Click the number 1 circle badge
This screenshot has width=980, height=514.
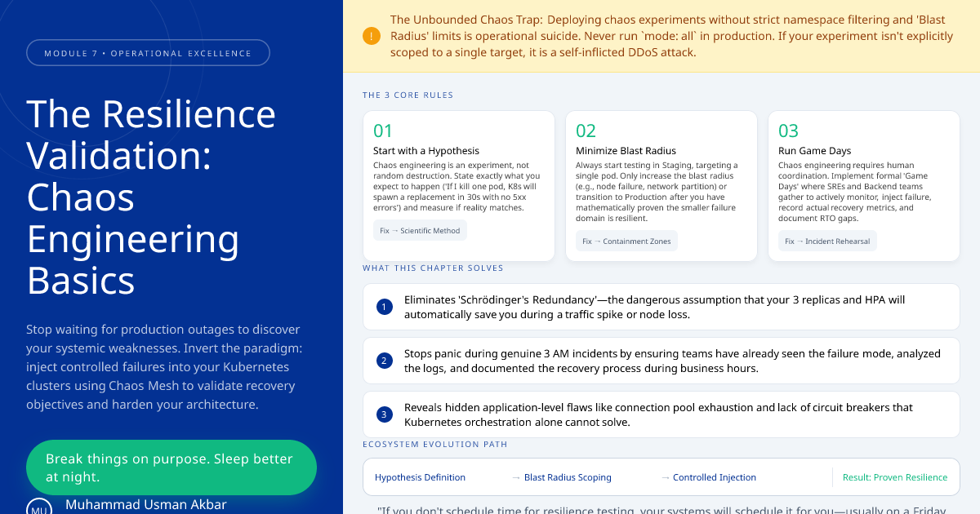(x=385, y=307)
